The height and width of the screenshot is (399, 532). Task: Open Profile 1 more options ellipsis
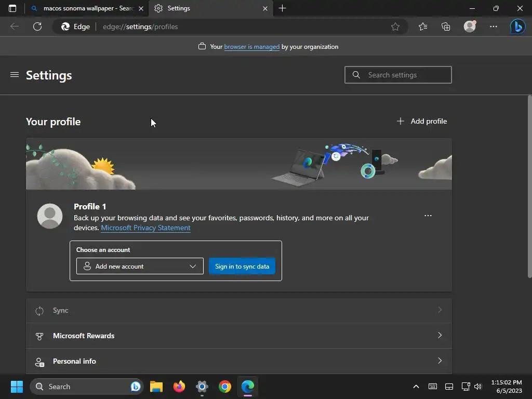(428, 216)
